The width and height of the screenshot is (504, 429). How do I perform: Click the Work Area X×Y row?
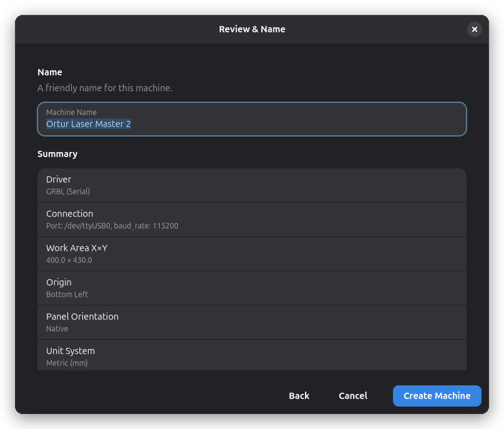pyautogui.click(x=251, y=254)
